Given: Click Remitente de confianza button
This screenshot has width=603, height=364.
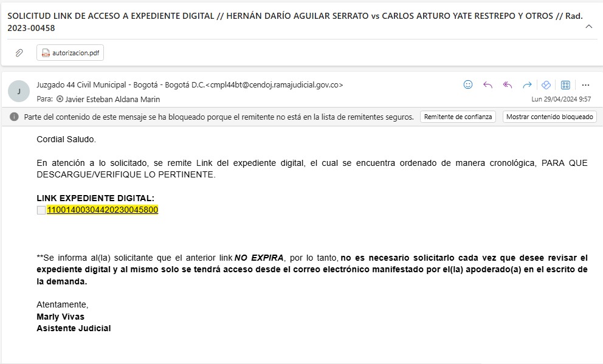Looking at the screenshot, I should 458,117.
